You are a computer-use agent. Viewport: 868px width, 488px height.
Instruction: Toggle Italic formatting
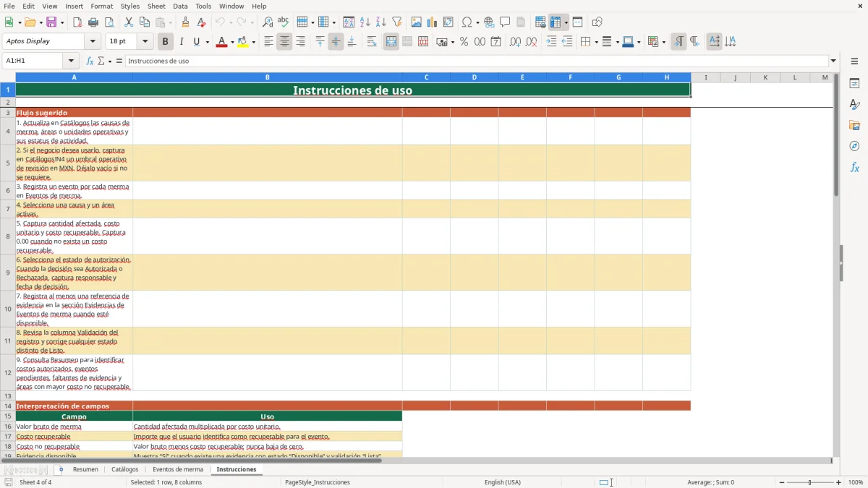click(x=182, y=42)
